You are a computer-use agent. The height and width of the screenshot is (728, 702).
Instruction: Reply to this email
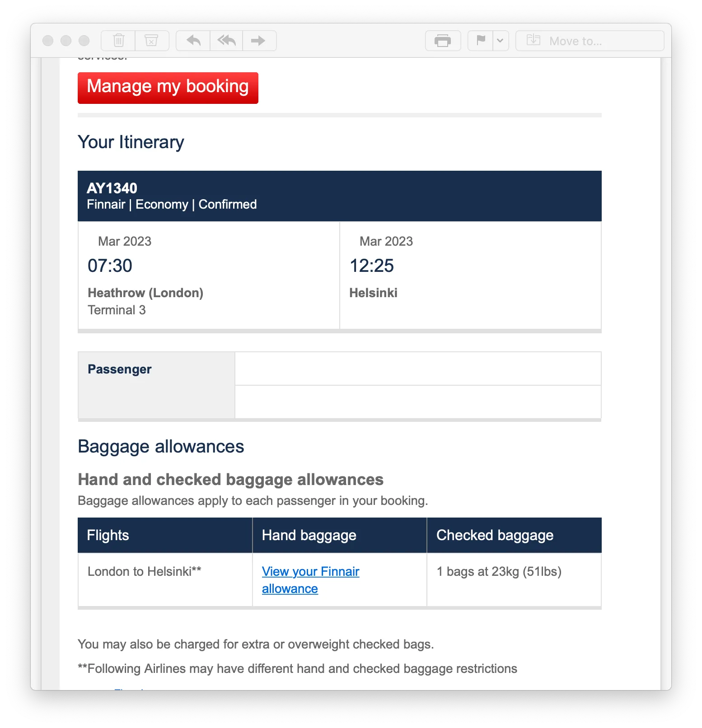[193, 41]
